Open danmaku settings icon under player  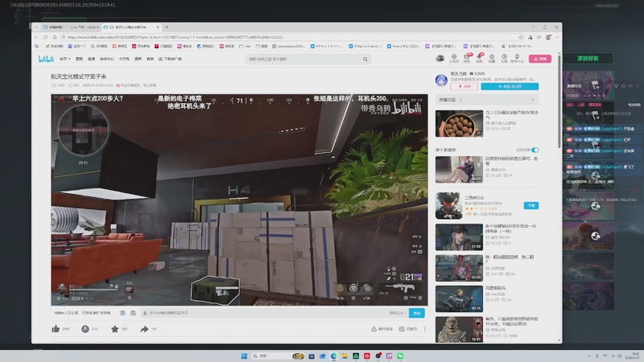click(x=133, y=313)
